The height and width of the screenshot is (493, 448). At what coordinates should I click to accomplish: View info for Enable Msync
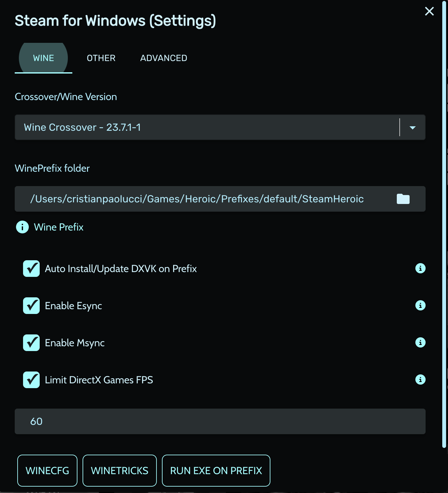coord(420,342)
